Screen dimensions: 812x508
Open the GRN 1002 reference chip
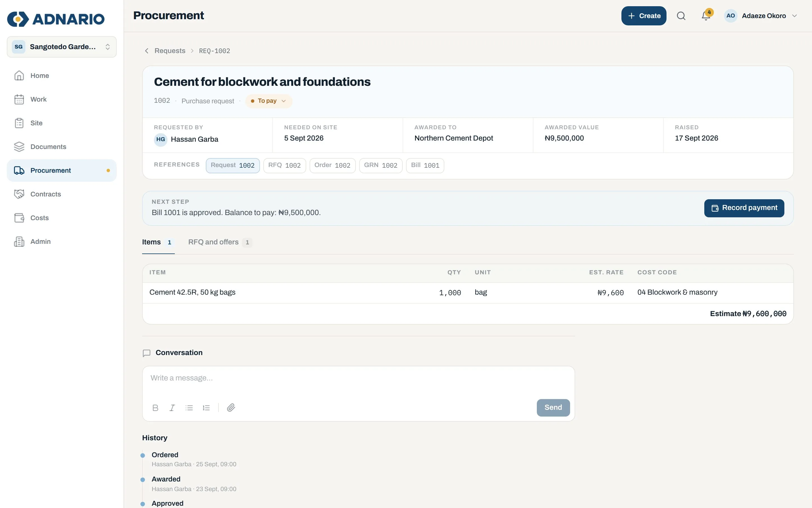point(381,166)
